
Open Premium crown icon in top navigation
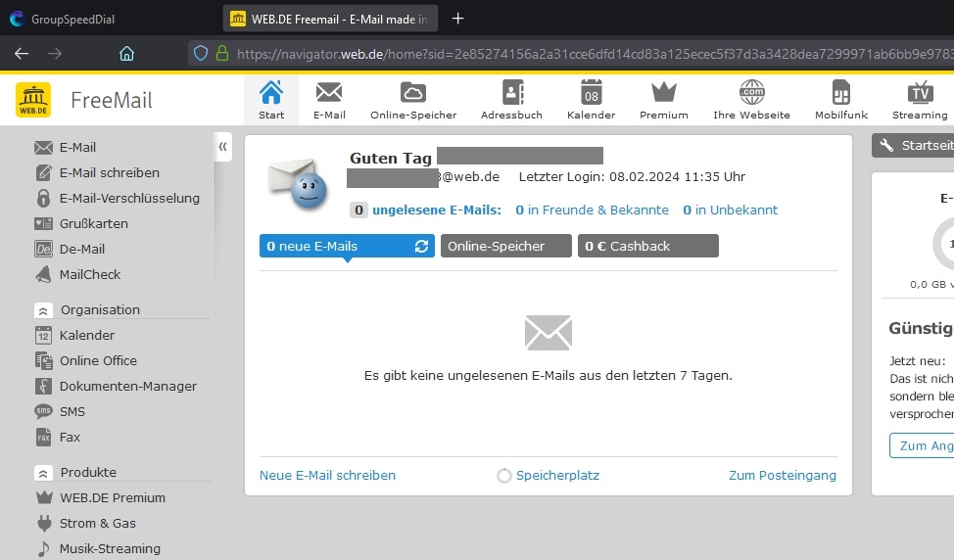coord(664,92)
